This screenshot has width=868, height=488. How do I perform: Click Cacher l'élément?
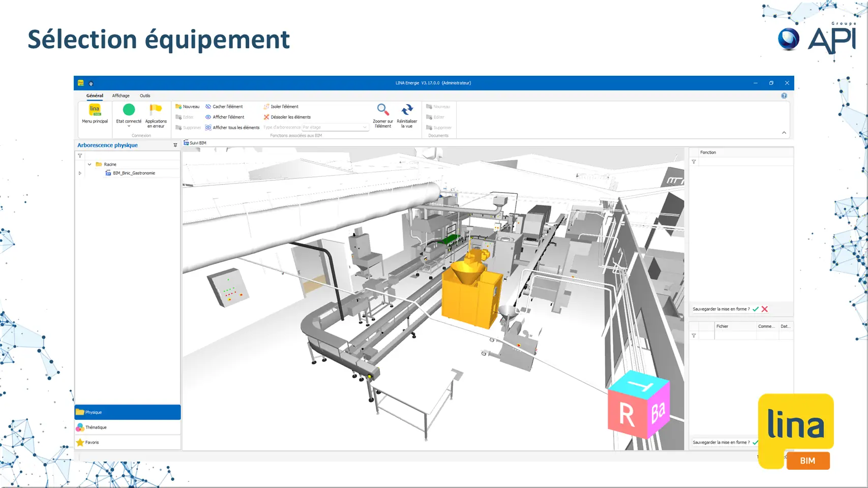(224, 107)
